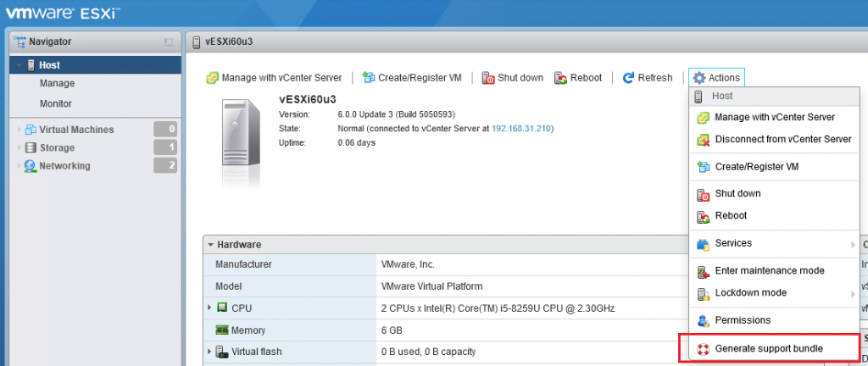Collapse the Host tree node arrow
The image size is (868, 366).
(x=19, y=65)
